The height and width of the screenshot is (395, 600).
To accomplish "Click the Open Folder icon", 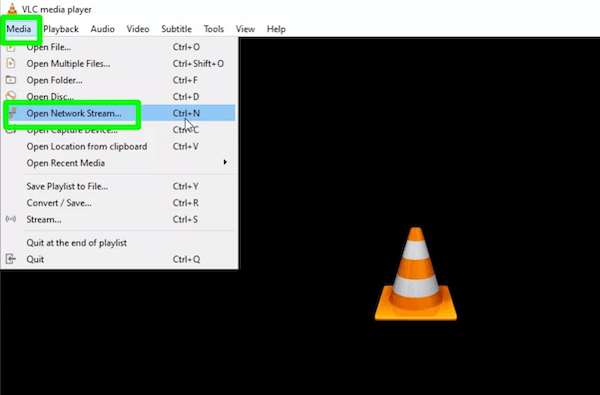I will click(11, 80).
